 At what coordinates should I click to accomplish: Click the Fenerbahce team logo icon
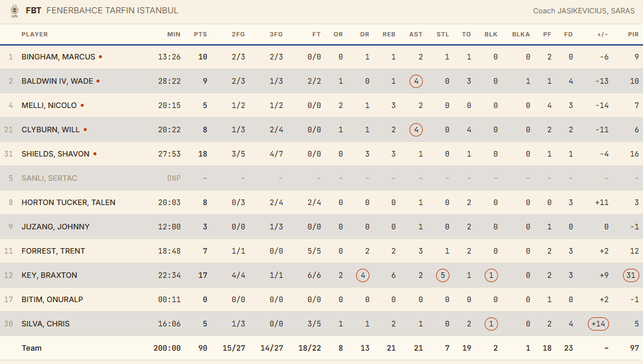[x=15, y=11]
